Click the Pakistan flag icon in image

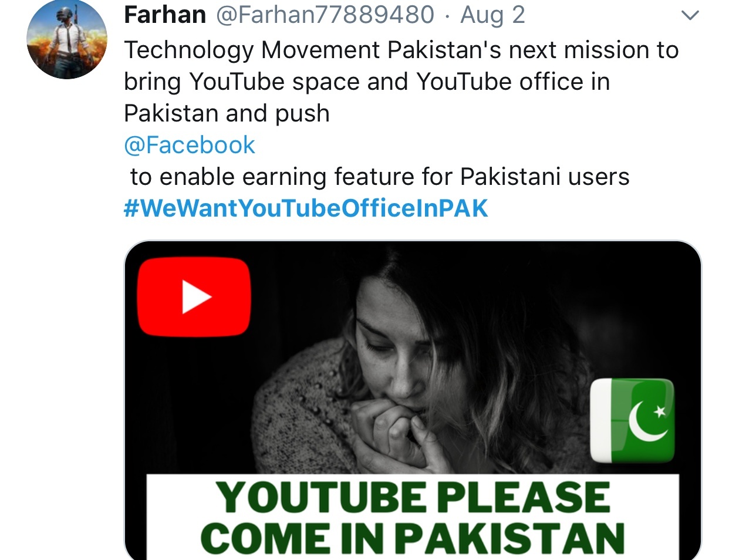[632, 420]
